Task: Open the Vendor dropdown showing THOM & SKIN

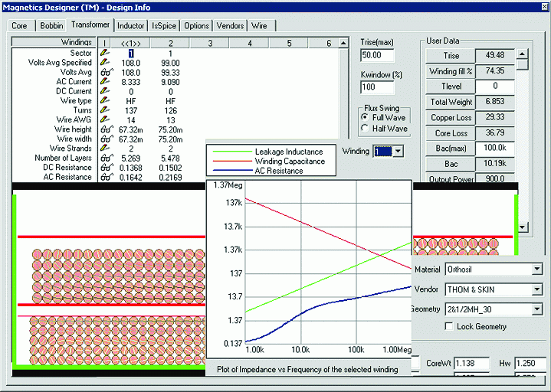Action: 536,289
